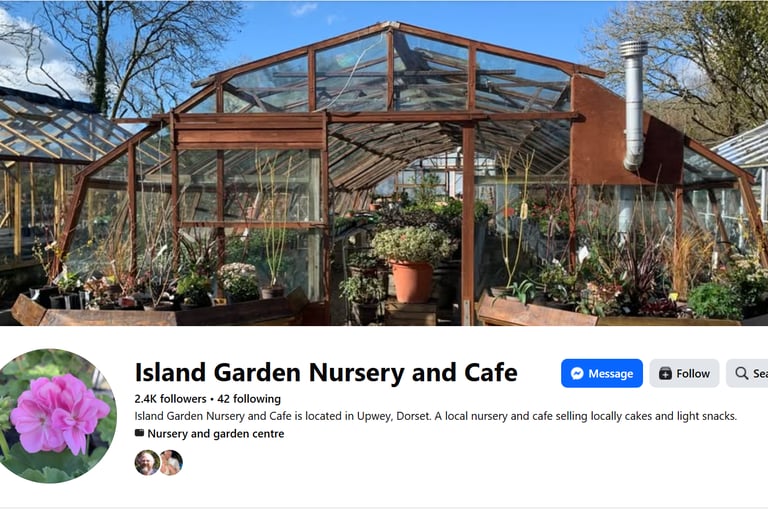View the pink geranium profile picture

[x=57, y=416]
